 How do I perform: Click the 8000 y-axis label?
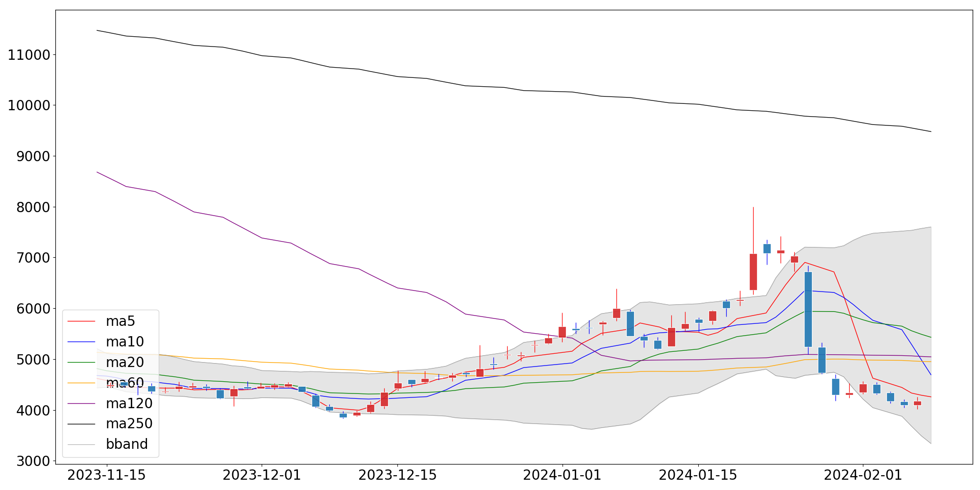coord(33,207)
